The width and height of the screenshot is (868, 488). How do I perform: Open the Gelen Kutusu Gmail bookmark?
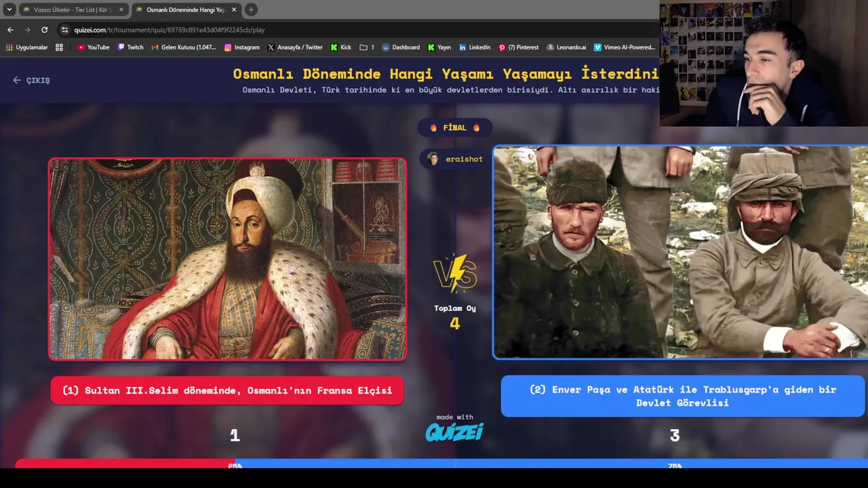[184, 47]
